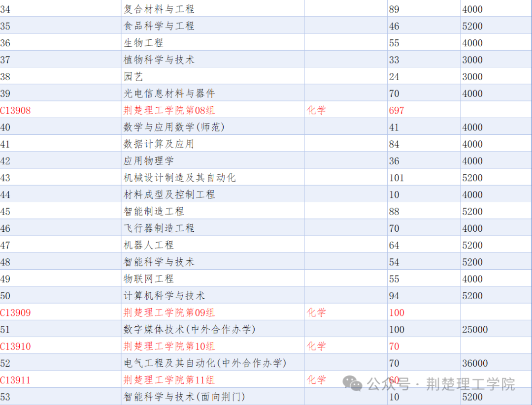
Task: Click major name 植物科学与技术
Action: (x=159, y=60)
